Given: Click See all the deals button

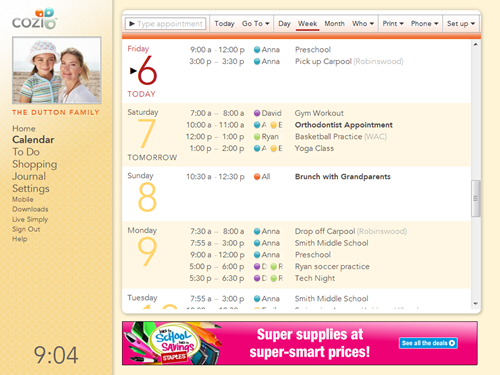Looking at the screenshot, I should 428,343.
